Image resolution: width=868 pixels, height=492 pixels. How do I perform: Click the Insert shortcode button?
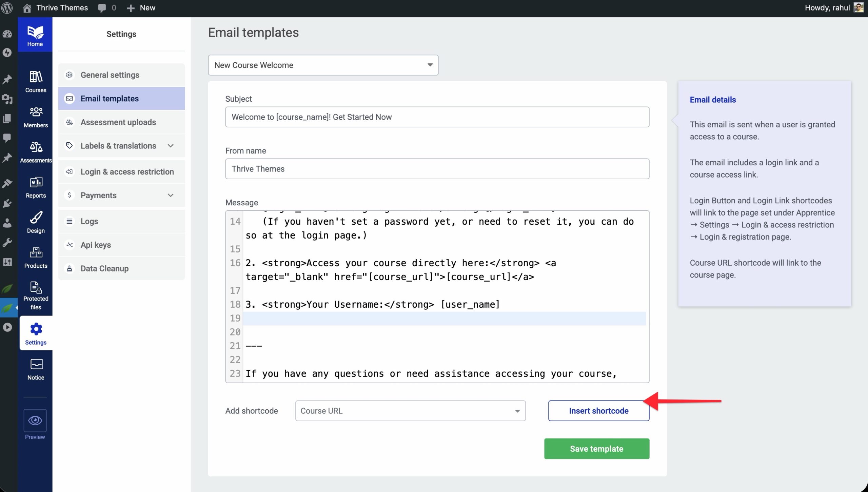coord(598,411)
